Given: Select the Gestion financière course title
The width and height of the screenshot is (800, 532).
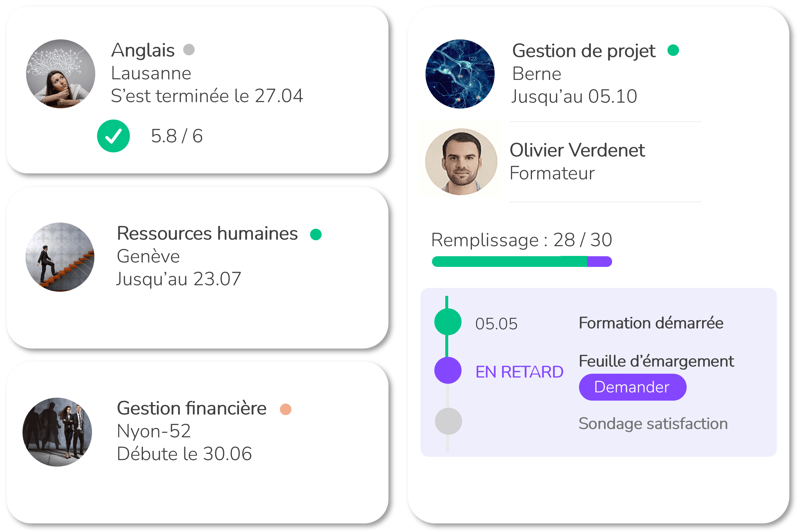Looking at the screenshot, I should point(192,408).
